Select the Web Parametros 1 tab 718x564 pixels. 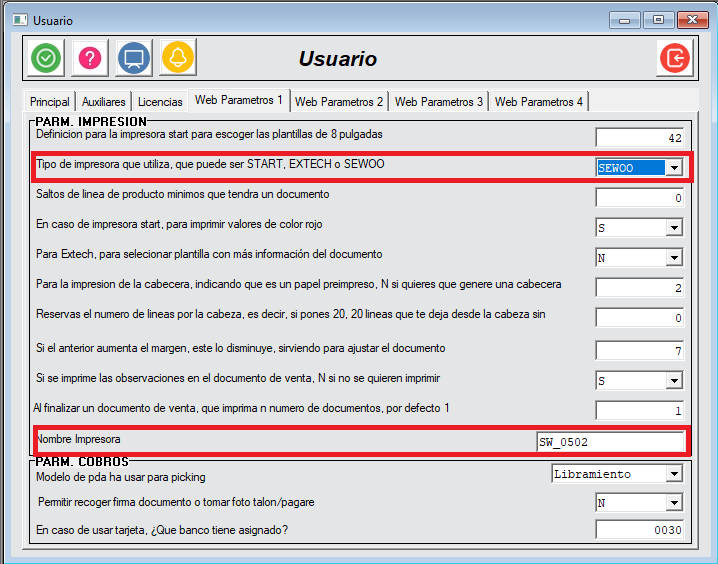click(x=239, y=100)
